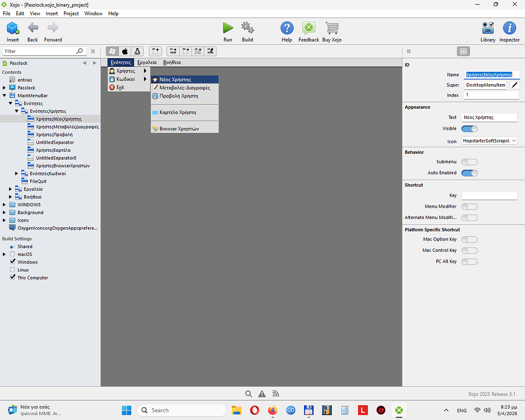Collapse the ΕνότητεςΧρήστες node

pyautogui.click(x=16, y=111)
